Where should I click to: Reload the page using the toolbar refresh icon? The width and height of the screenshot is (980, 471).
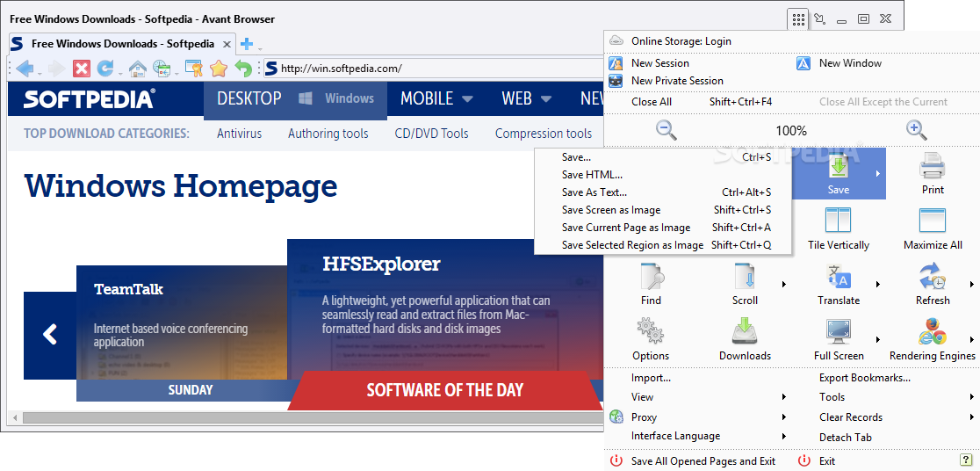pyautogui.click(x=105, y=69)
